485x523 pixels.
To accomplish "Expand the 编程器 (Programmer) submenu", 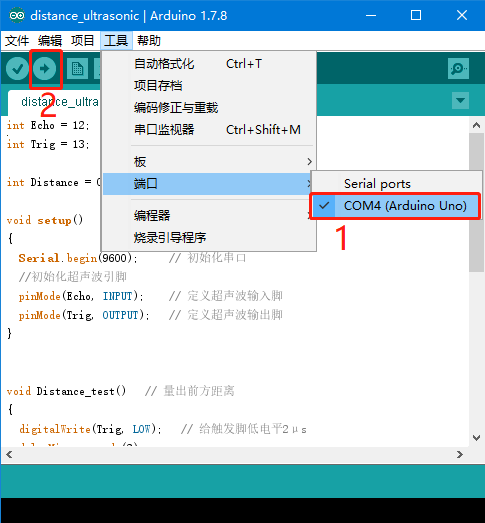I will (209, 215).
